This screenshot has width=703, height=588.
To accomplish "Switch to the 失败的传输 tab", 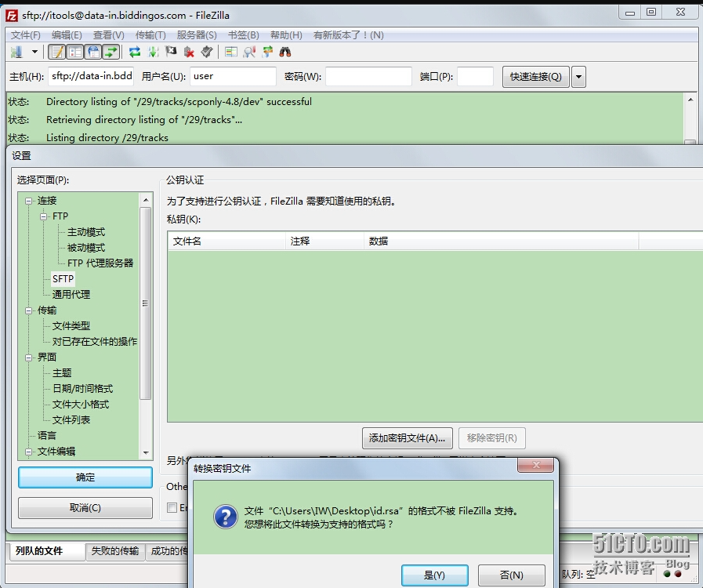I will [116, 551].
